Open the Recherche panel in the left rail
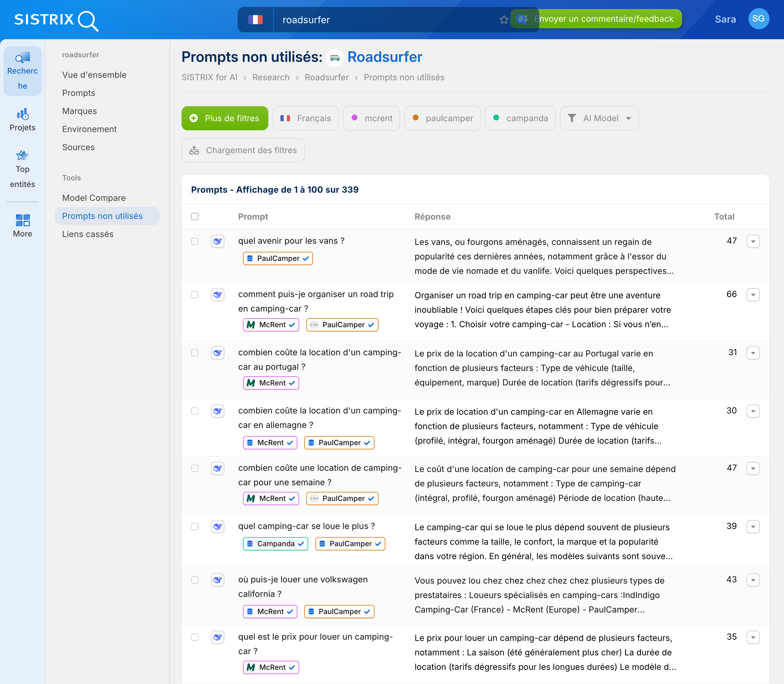Viewport: 784px width, 684px height. (x=22, y=71)
